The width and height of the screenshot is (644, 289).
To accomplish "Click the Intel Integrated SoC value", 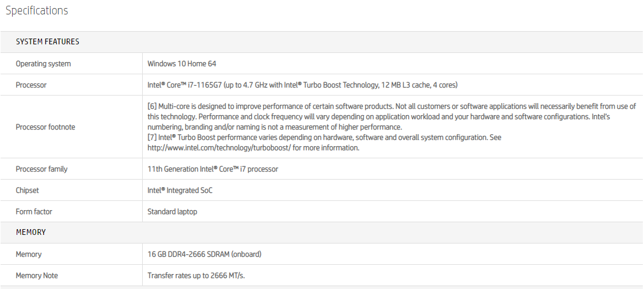I will (x=180, y=191).
